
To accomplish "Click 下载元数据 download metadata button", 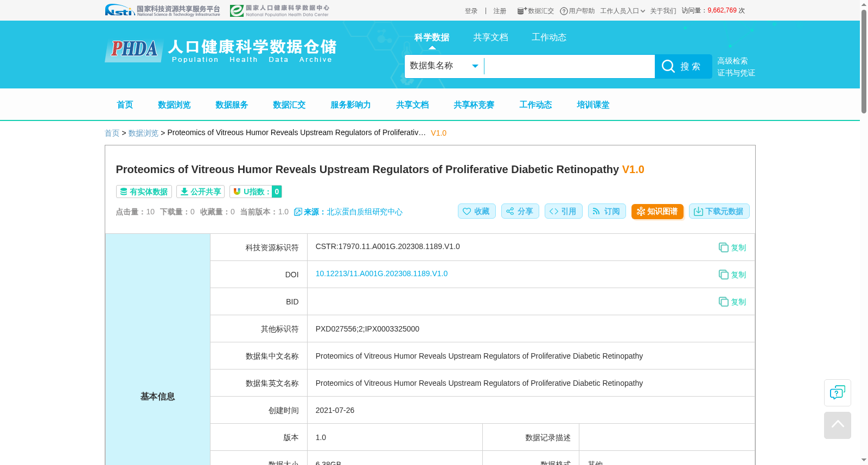I will 719,211.
